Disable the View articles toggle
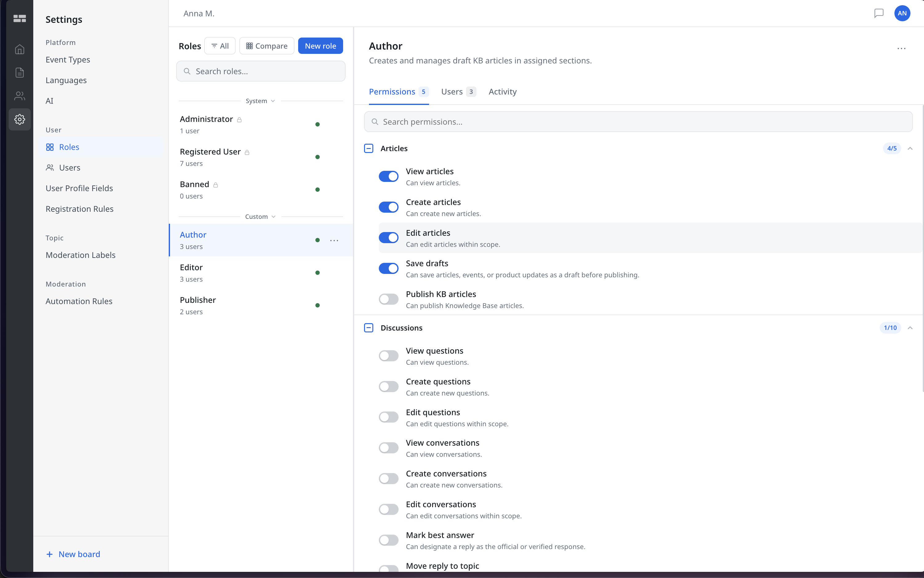This screenshot has width=924, height=578. click(389, 176)
